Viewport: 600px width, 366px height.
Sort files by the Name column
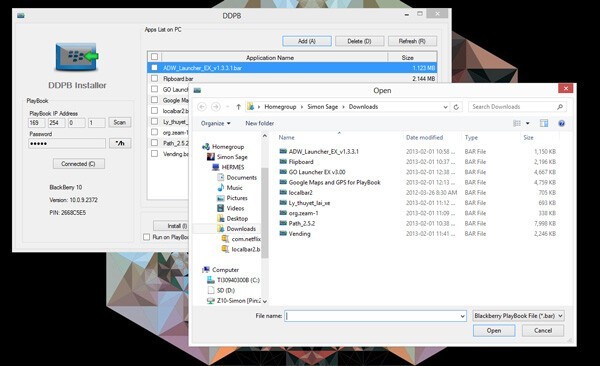(x=287, y=137)
